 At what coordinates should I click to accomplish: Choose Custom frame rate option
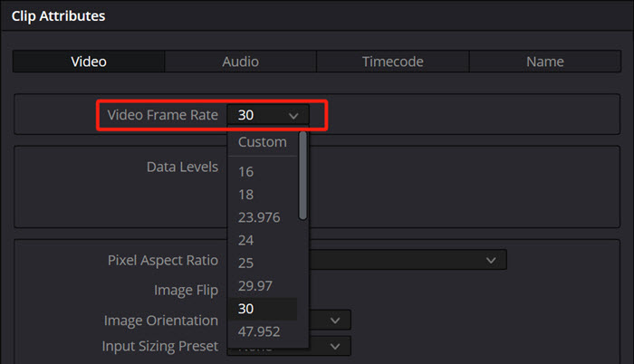pyautogui.click(x=263, y=142)
